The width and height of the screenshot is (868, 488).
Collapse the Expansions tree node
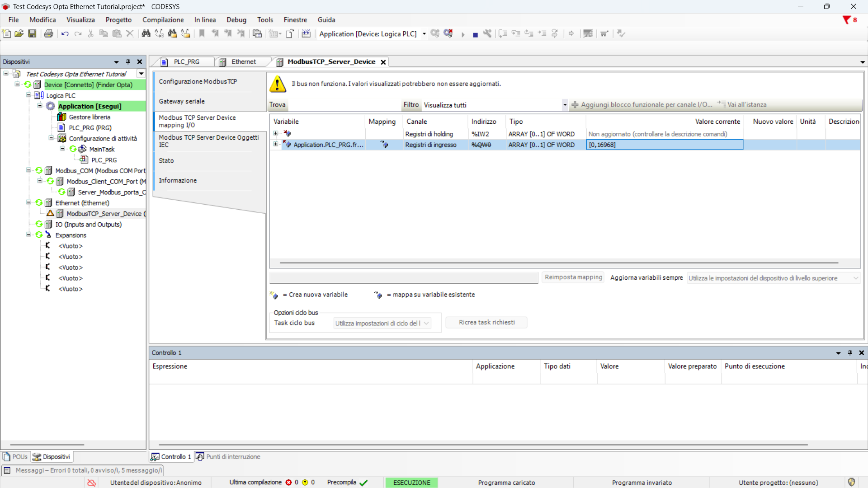[x=28, y=235]
